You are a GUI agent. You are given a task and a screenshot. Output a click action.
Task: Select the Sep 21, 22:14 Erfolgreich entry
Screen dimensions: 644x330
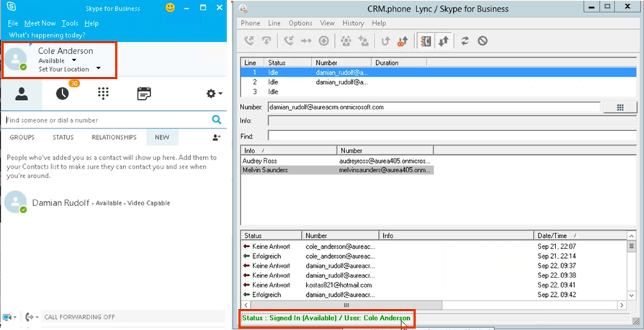434,256
